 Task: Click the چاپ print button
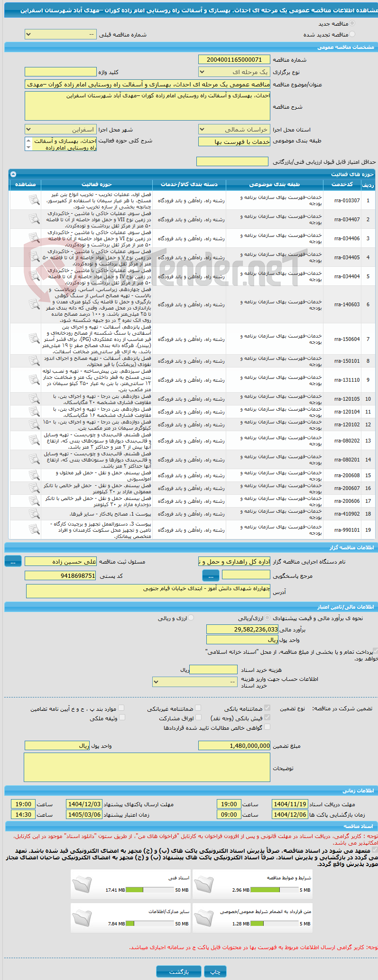pyautogui.click(x=215, y=972)
